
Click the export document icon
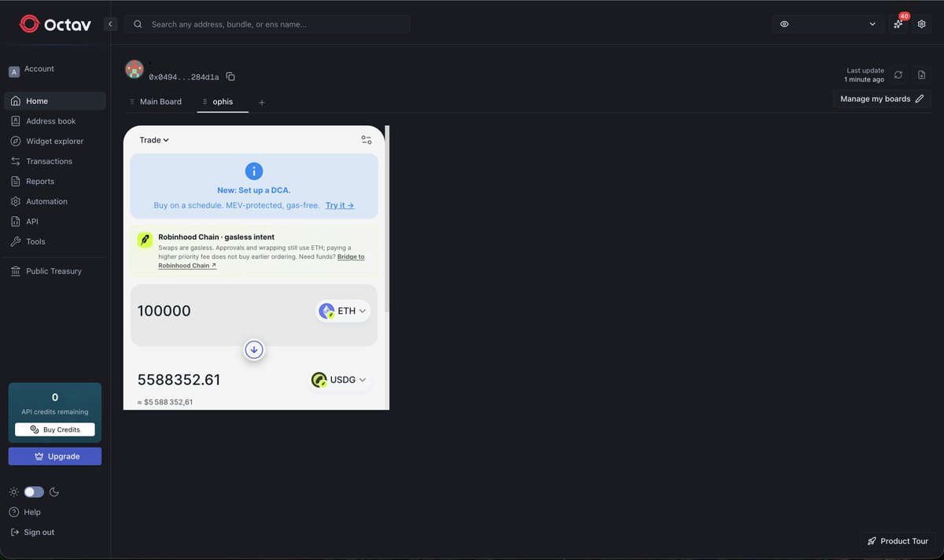point(922,75)
